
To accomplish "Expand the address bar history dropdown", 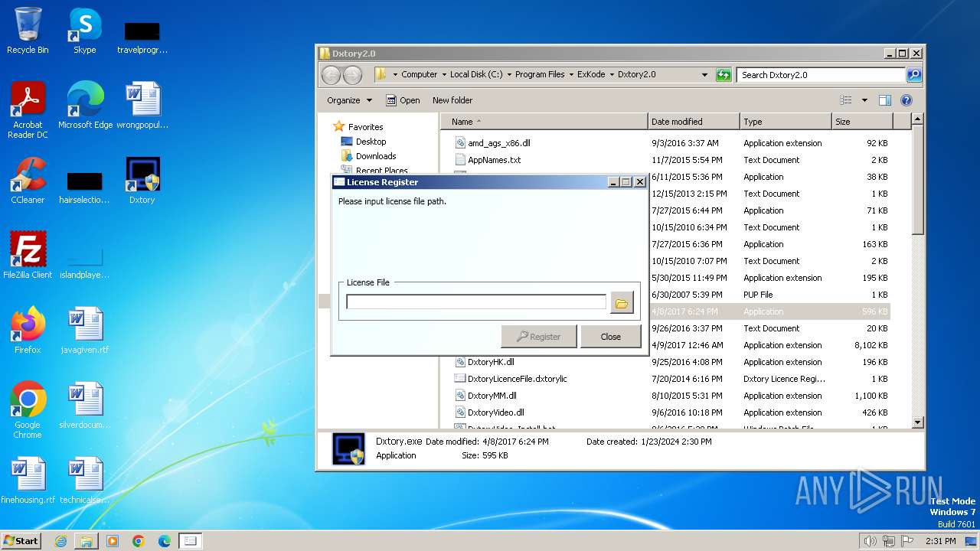I will tap(704, 75).
